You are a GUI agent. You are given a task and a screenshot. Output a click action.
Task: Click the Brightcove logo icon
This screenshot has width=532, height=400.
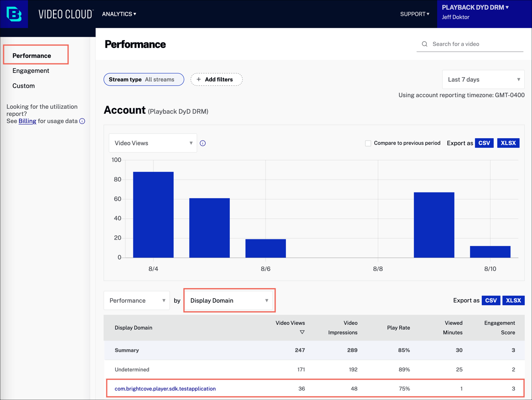coord(14,14)
